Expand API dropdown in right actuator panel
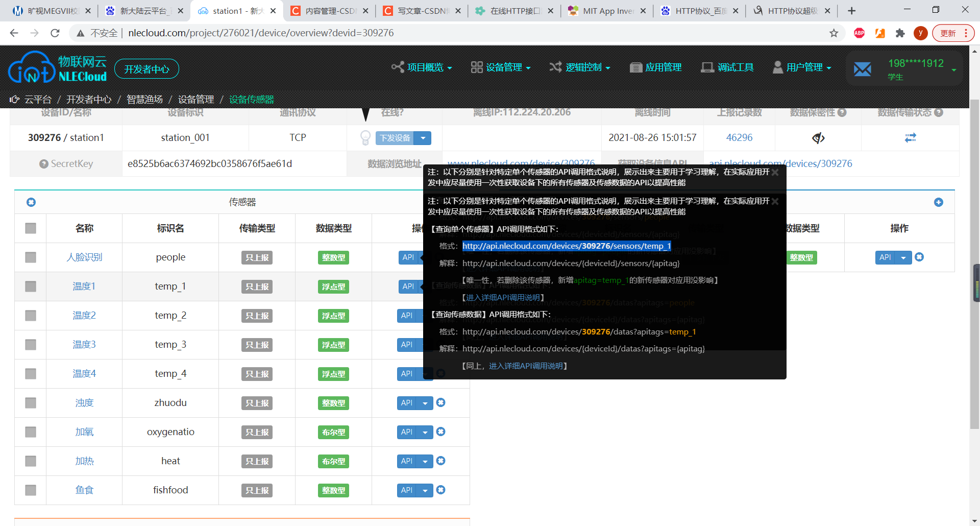The image size is (980, 526). [903, 257]
